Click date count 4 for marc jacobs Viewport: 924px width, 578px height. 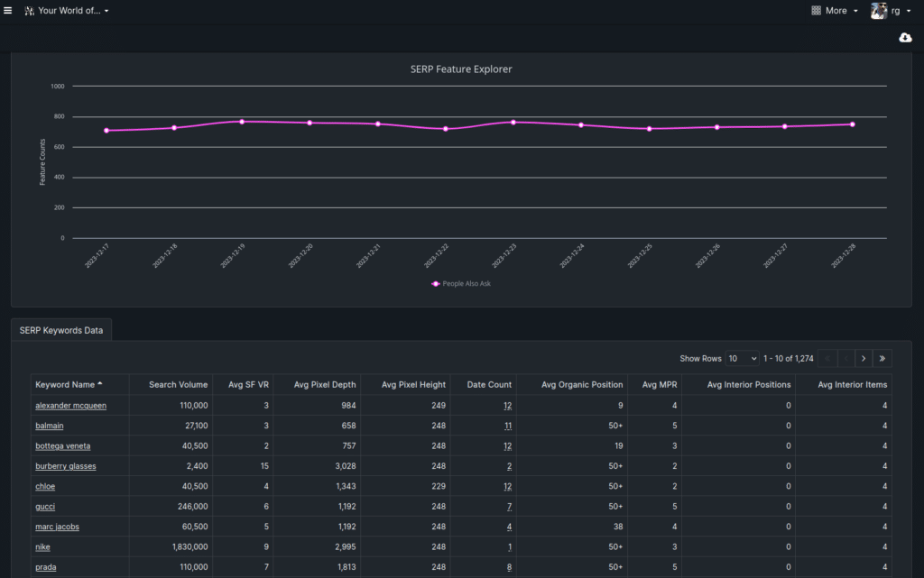pos(509,527)
